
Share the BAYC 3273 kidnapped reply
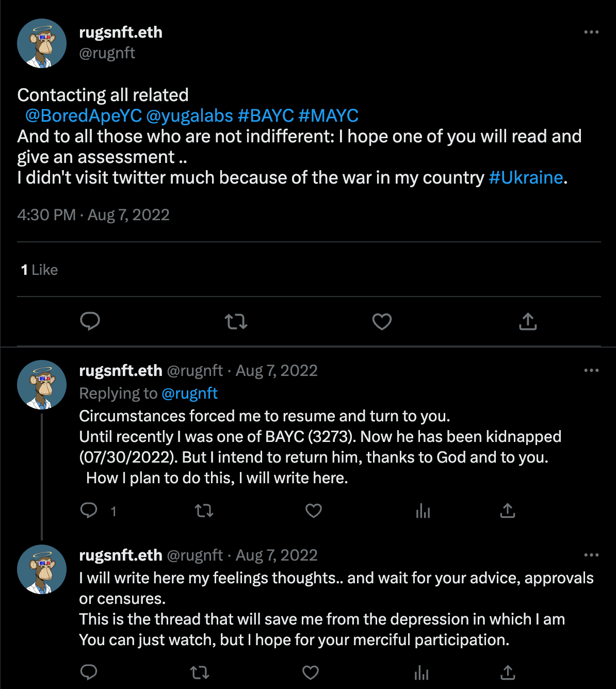tap(508, 511)
